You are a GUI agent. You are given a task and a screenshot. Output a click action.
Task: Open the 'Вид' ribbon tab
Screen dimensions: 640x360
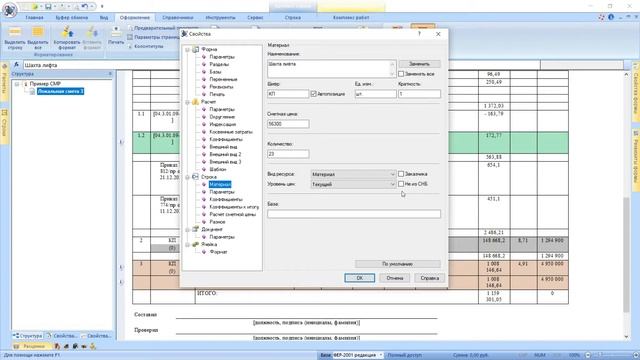coord(104,18)
